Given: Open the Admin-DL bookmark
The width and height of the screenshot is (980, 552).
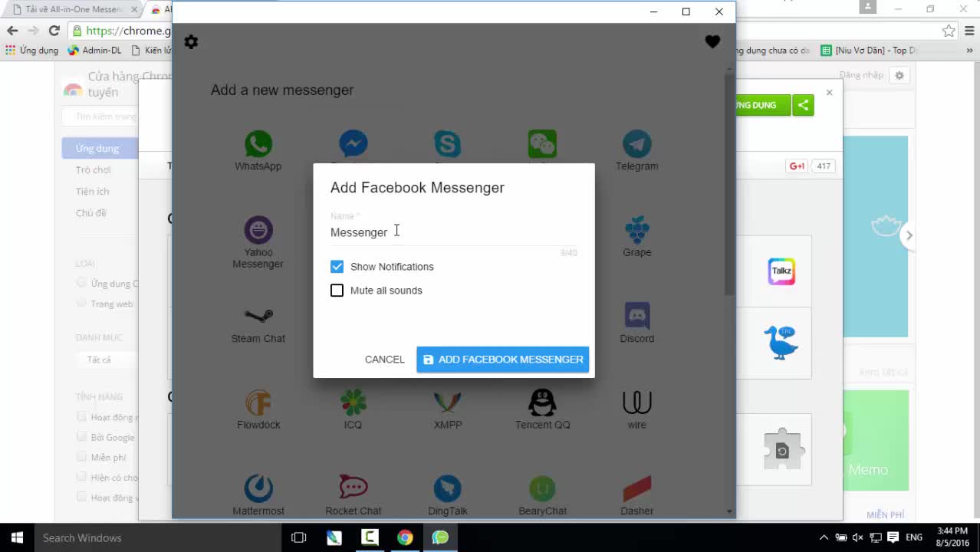Looking at the screenshot, I should tap(94, 50).
